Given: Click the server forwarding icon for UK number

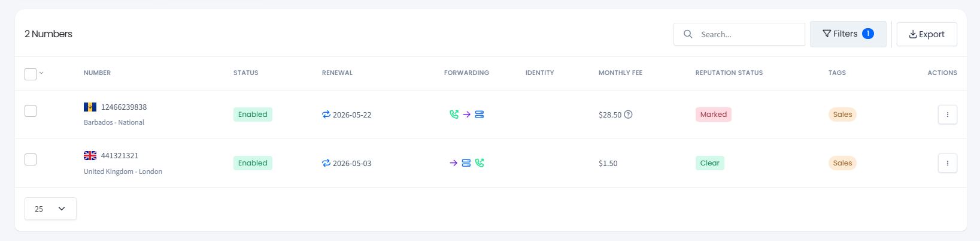Looking at the screenshot, I should point(466,163).
